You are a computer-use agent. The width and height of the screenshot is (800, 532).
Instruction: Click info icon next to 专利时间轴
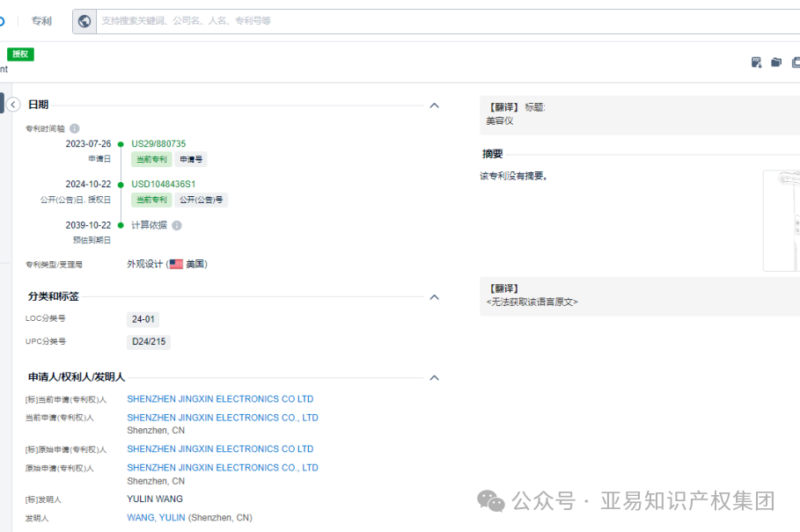[x=75, y=128]
